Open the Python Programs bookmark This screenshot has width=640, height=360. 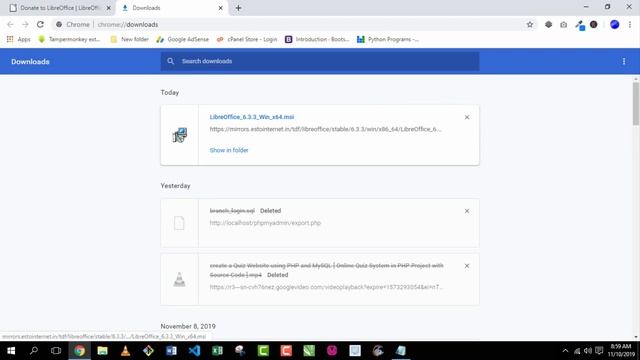[388, 39]
